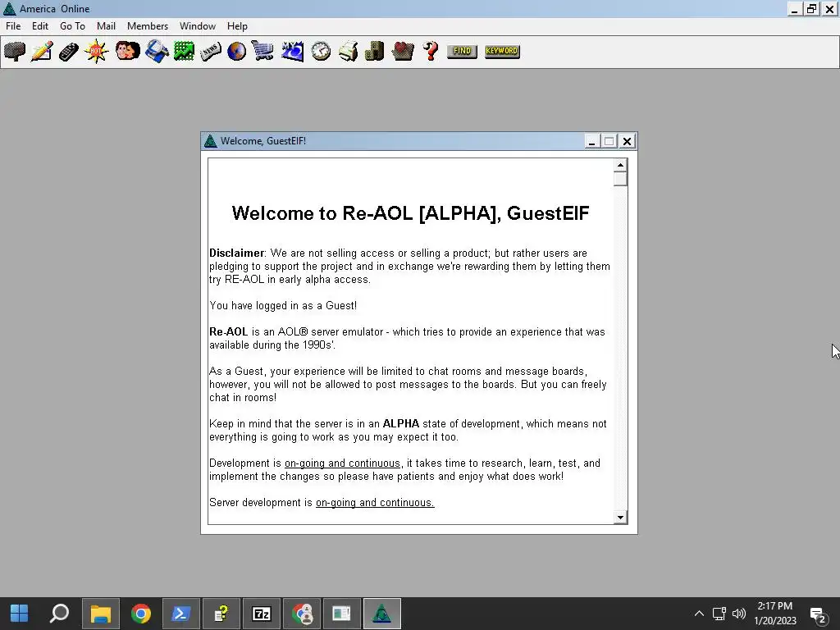The width and height of the screenshot is (840, 630).
Task: Click scroll up arrow in Welcome window
Action: (x=620, y=165)
